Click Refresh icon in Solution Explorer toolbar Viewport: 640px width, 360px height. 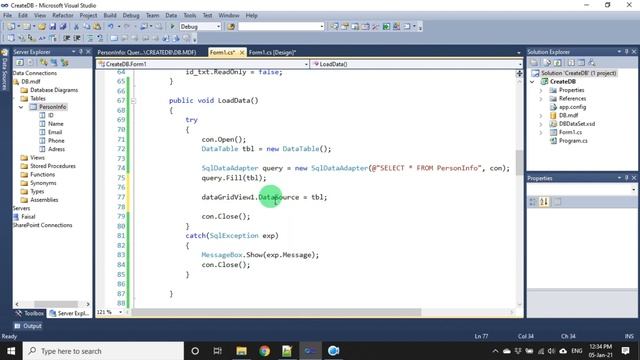pyautogui.click(x=558, y=62)
